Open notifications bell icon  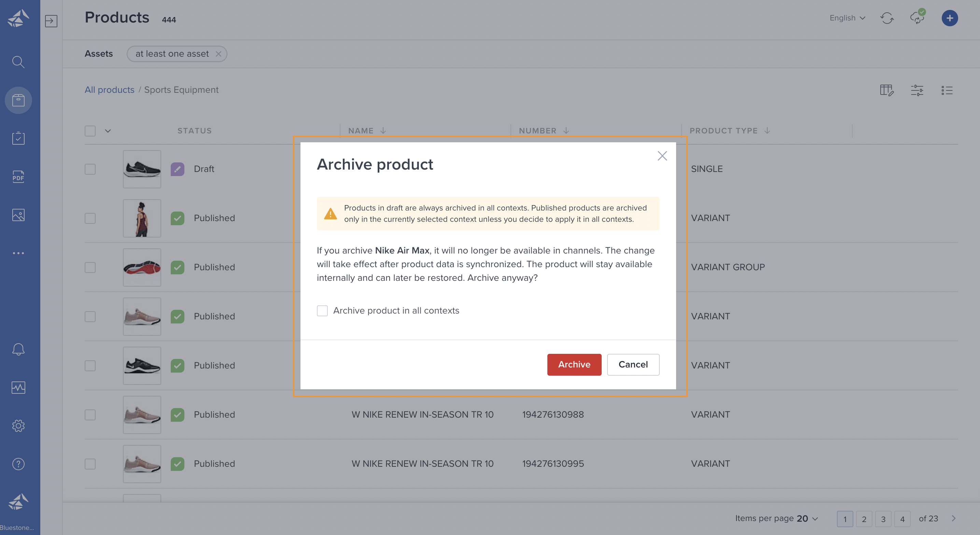click(x=18, y=349)
